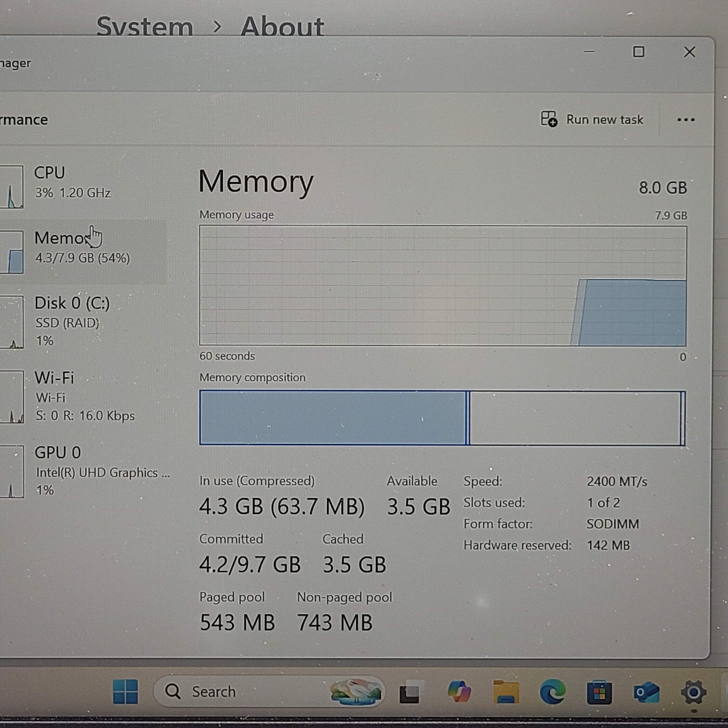Click the 142 MB hardware reserved value
728x728 pixels.
pos(608,545)
